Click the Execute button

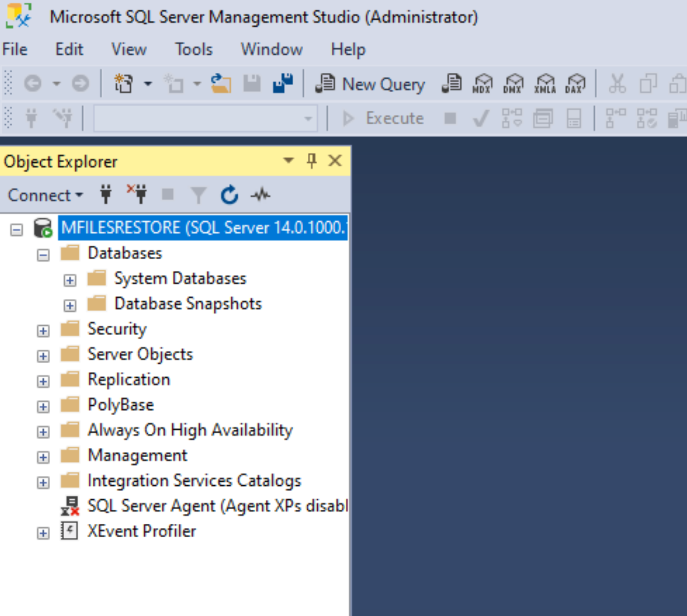[x=383, y=118]
